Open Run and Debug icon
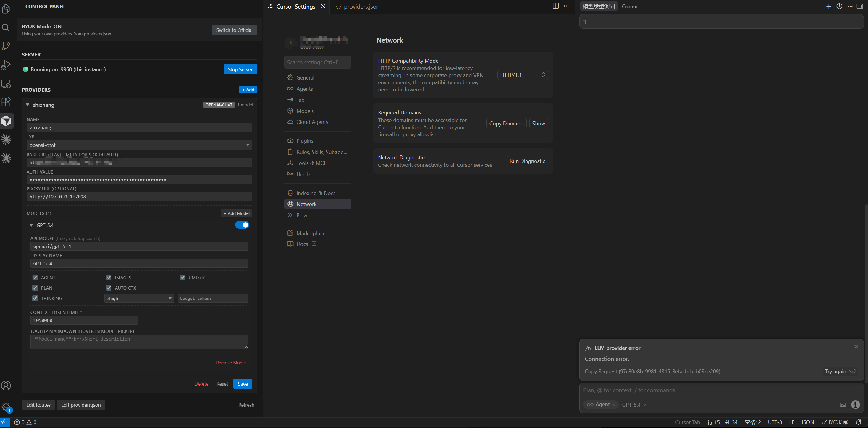Viewport: 868px width, 428px height. (6, 65)
